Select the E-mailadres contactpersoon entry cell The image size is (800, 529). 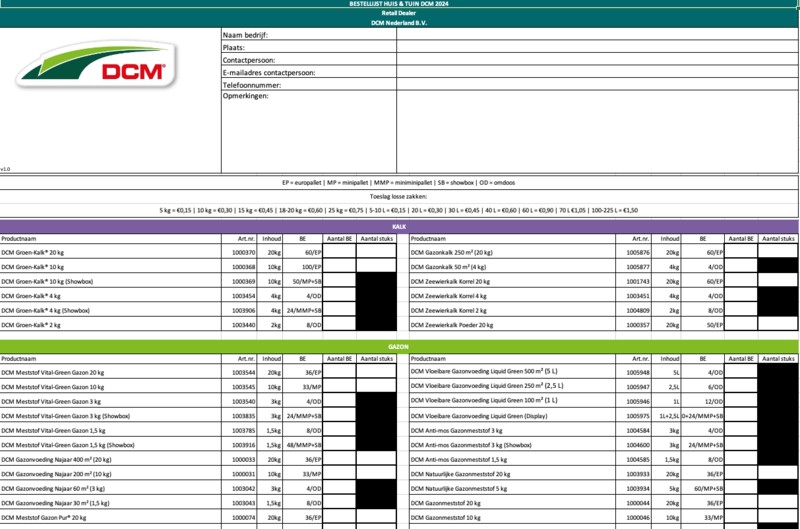[597, 72]
